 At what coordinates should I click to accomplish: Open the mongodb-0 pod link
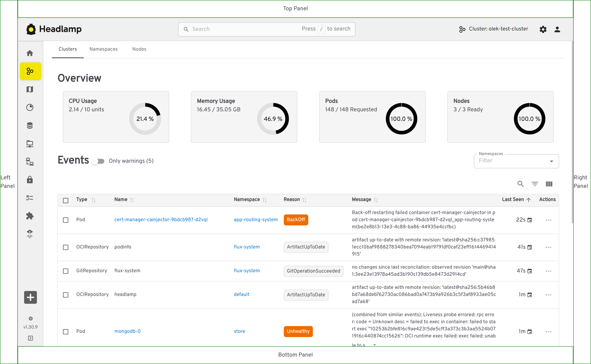click(128, 331)
